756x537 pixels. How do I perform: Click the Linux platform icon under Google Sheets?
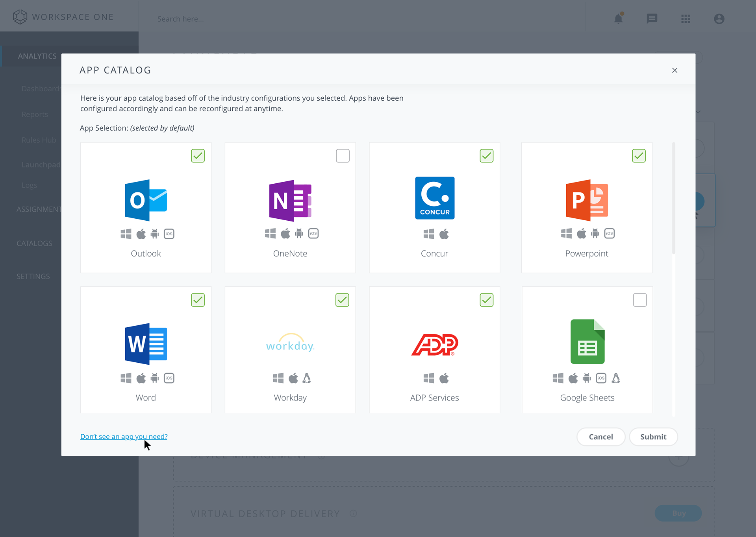click(616, 378)
